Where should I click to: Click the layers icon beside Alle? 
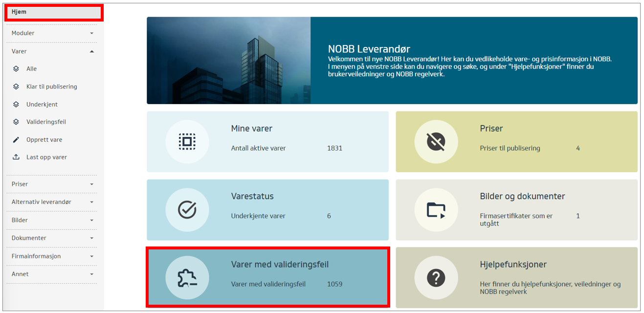click(x=16, y=69)
